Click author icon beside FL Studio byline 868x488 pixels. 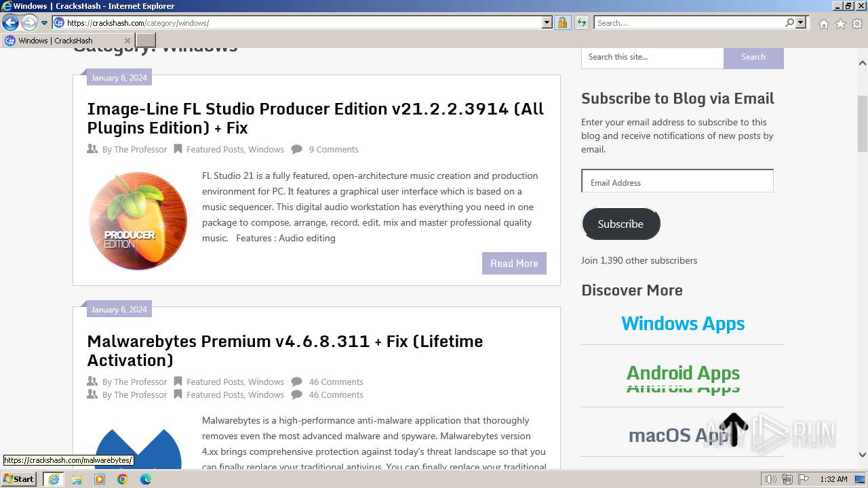(92, 149)
